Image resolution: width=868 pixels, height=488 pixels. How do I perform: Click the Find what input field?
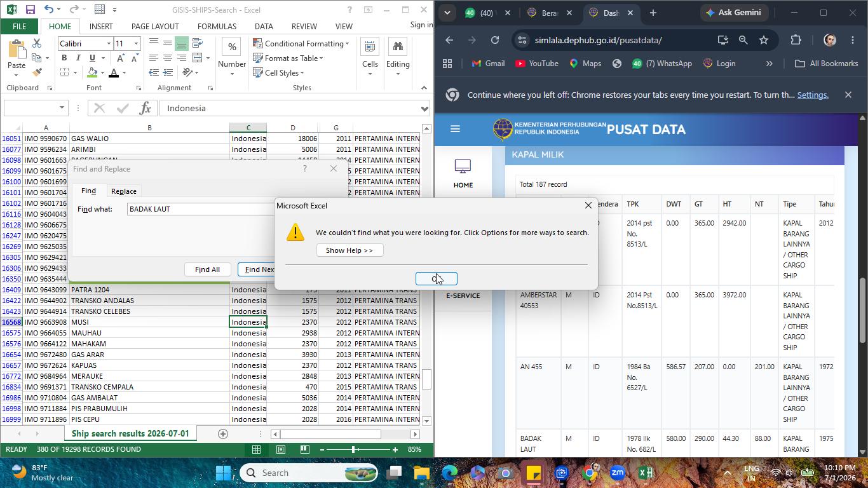[x=201, y=209]
